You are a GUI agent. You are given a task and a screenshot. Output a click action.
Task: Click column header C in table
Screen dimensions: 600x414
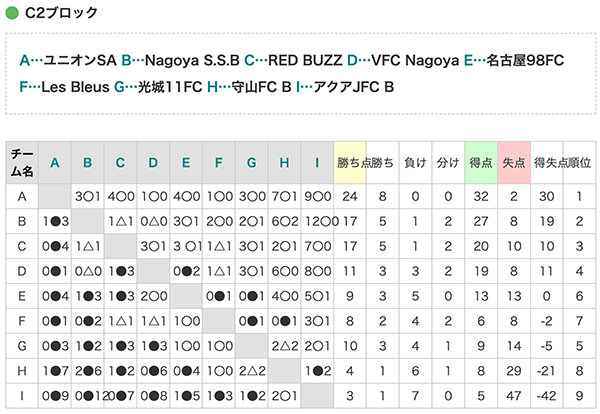pyautogui.click(x=121, y=163)
